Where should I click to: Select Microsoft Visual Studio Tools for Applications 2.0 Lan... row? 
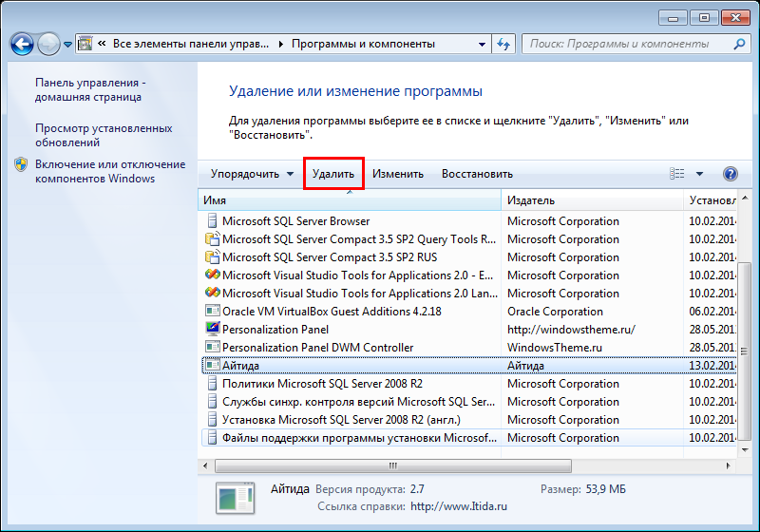point(469,294)
